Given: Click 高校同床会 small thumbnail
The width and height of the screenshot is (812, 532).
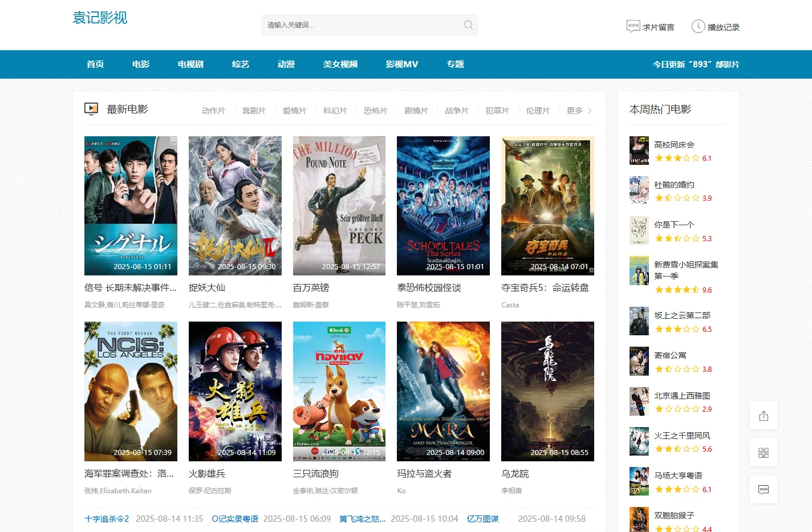Looking at the screenshot, I should (639, 151).
